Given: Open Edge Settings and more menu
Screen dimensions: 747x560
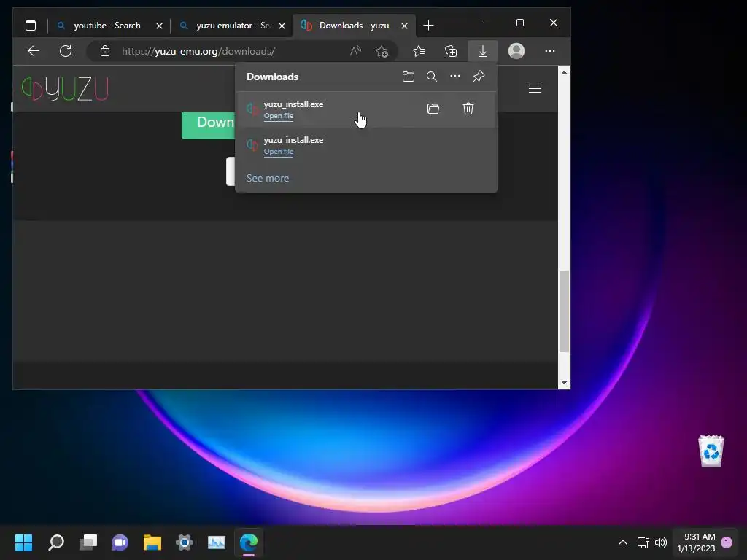Looking at the screenshot, I should click(550, 51).
